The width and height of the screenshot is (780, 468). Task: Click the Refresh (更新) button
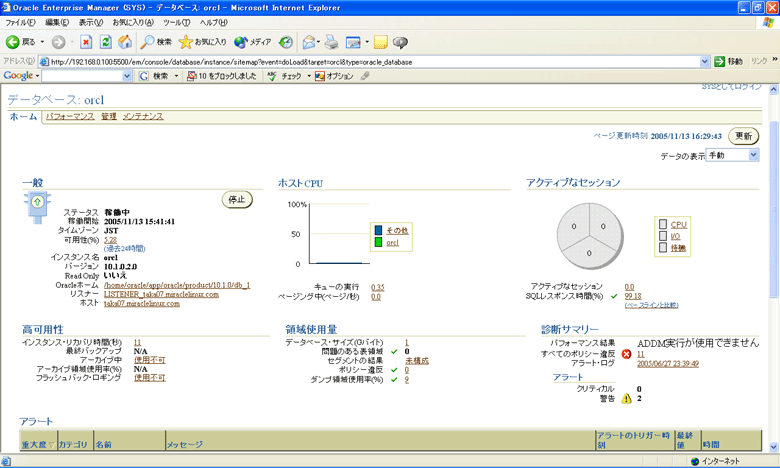pyautogui.click(x=744, y=136)
